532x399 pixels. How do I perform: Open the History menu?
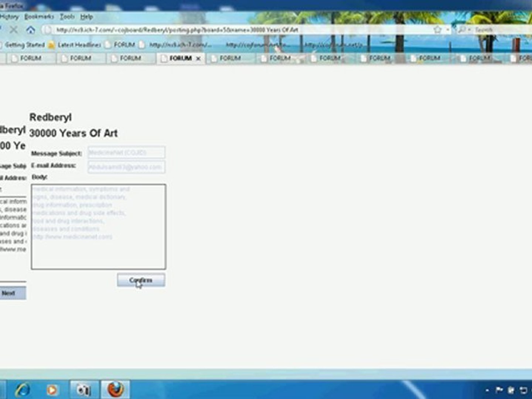[9, 17]
